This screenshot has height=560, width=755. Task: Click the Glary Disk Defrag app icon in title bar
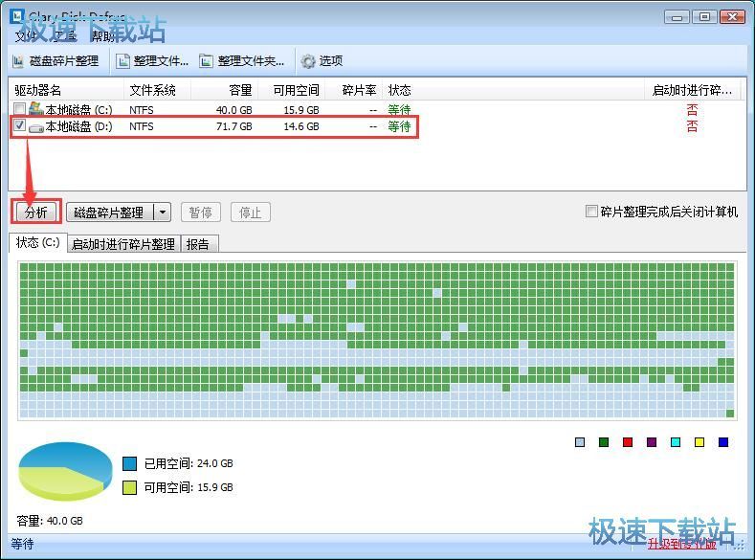(17, 16)
